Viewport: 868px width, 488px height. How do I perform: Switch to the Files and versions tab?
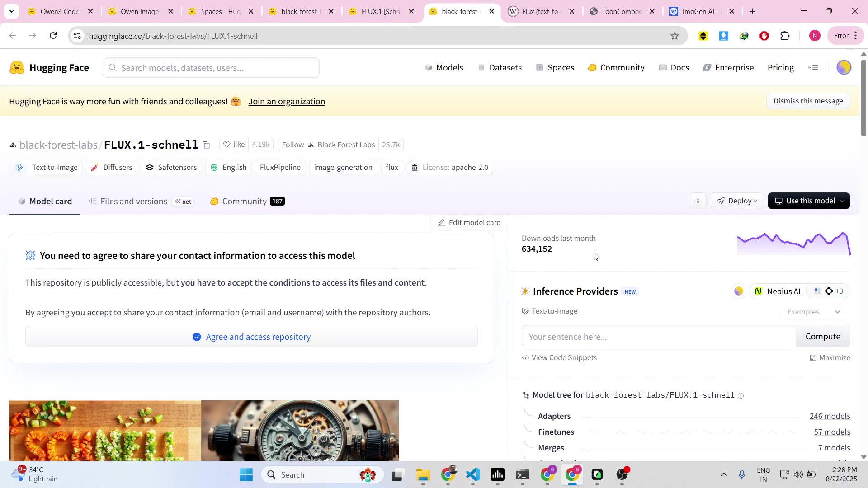141,202
